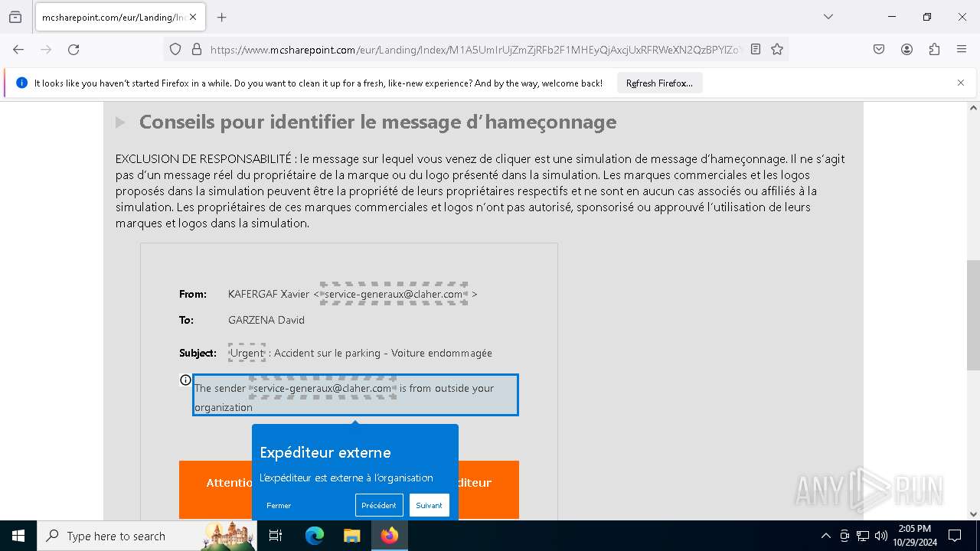Open Firefox View tab list icon

tap(15, 17)
